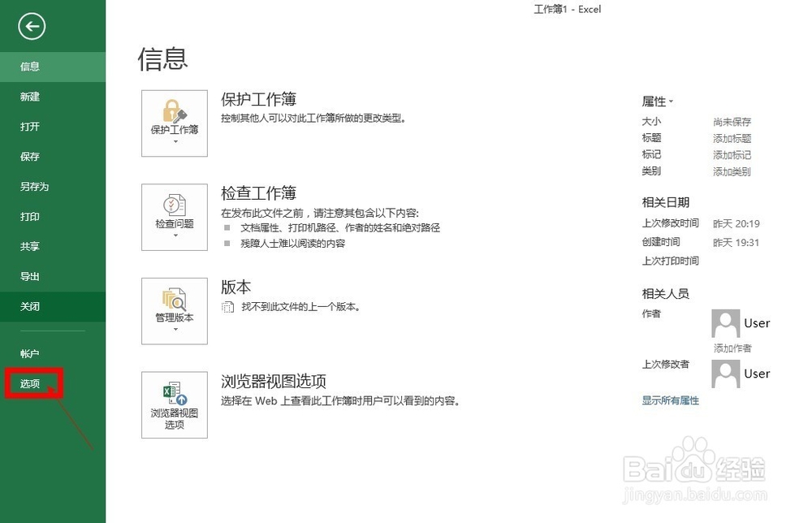Expand the 保护工作簿 dropdown arrow
This screenshot has height=523, width=812.
pyautogui.click(x=174, y=143)
